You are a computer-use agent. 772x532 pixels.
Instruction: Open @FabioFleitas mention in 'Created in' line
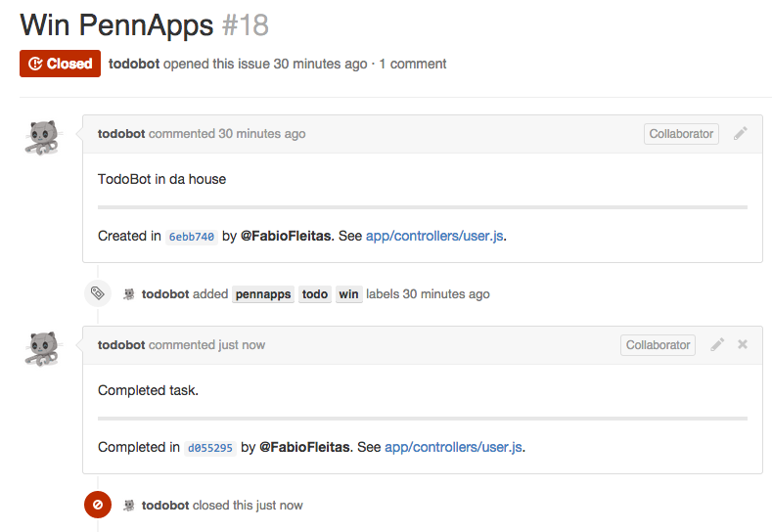pyautogui.click(x=287, y=236)
